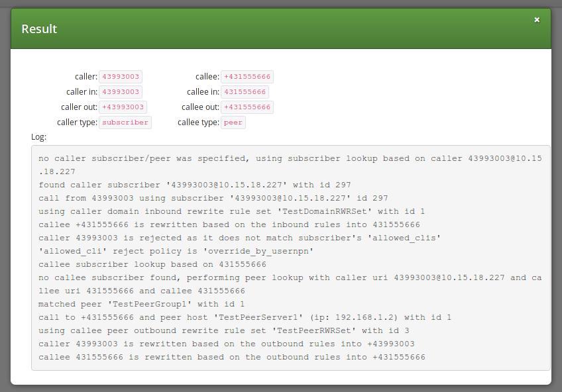
Task: Click the peer callee type badge
Action: coord(233,122)
